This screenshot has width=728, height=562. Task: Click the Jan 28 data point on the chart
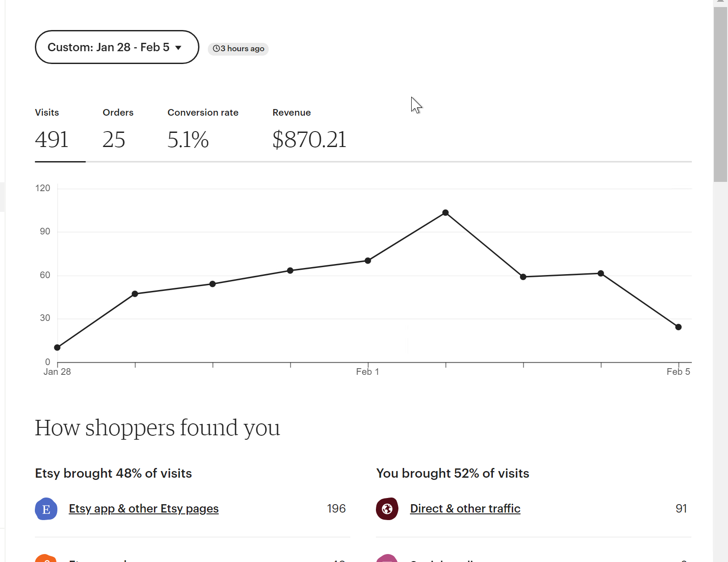tap(57, 347)
